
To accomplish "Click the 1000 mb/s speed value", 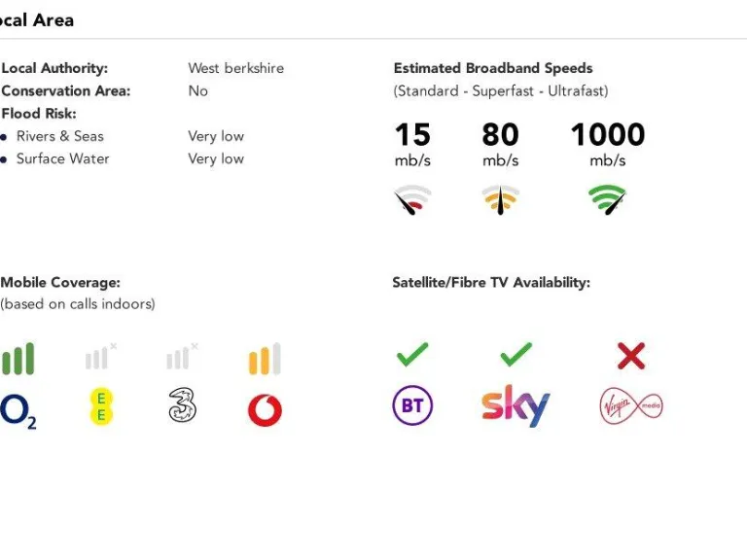I will pyautogui.click(x=608, y=144).
